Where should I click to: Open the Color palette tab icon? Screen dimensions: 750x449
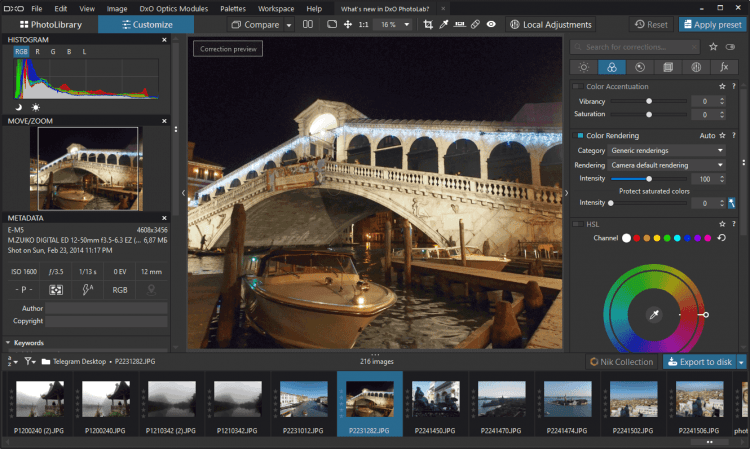coord(610,67)
